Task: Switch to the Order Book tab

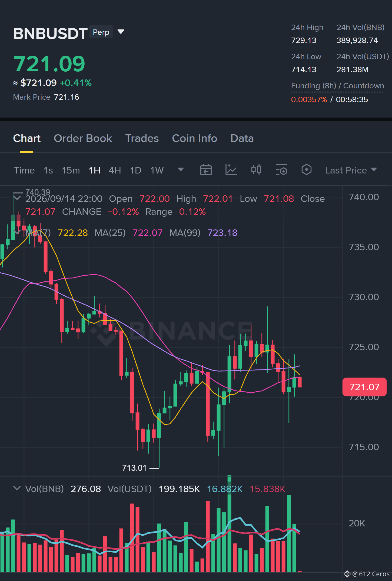Action: (x=83, y=138)
